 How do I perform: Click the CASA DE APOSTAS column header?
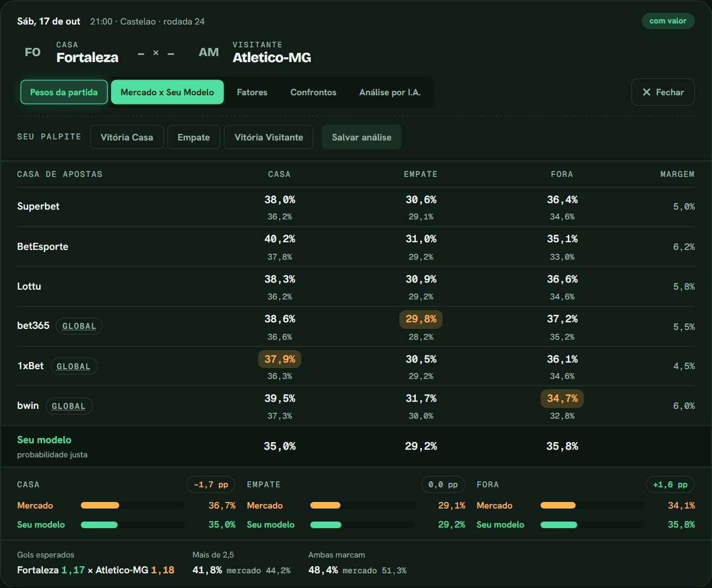(x=60, y=174)
